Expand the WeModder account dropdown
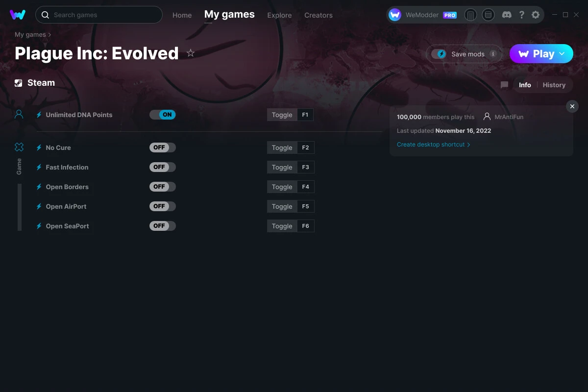The height and width of the screenshot is (392, 588). (x=426, y=15)
